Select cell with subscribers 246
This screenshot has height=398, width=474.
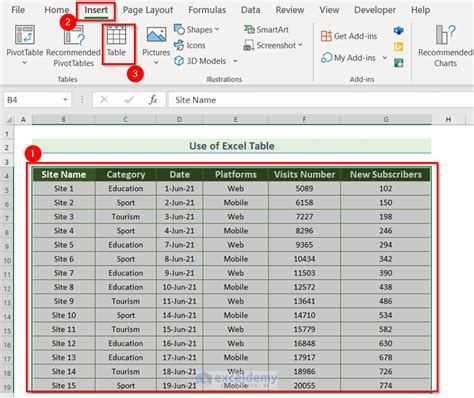click(x=386, y=231)
